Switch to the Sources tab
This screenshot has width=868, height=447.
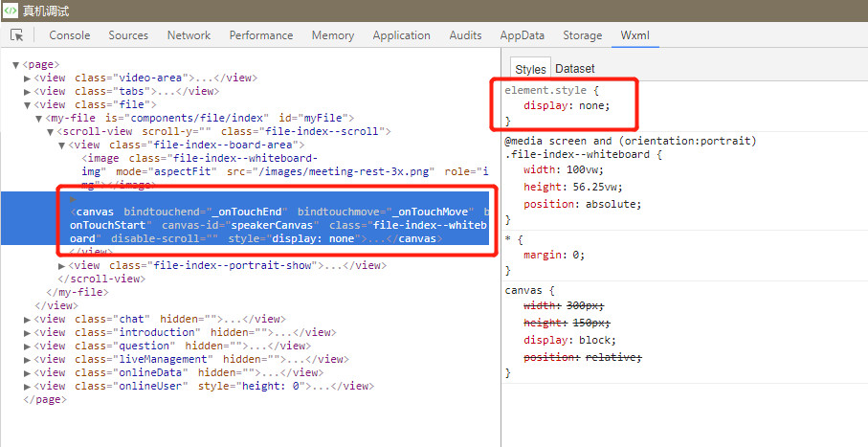coord(128,34)
